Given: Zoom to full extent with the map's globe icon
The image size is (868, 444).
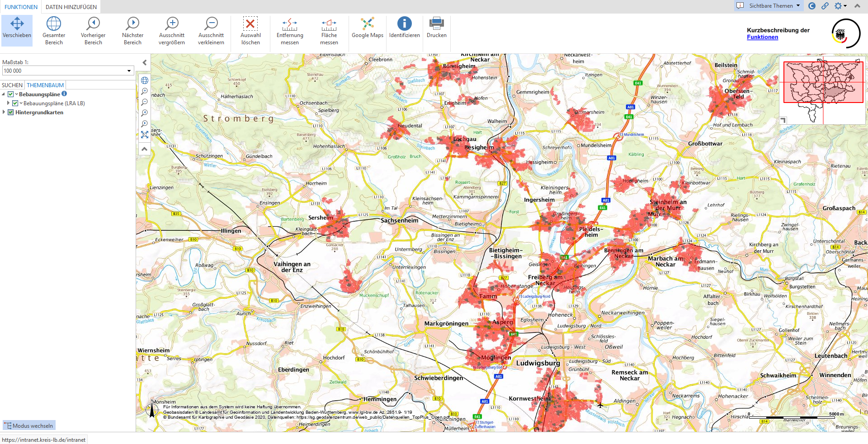Looking at the screenshot, I should tap(145, 80).
